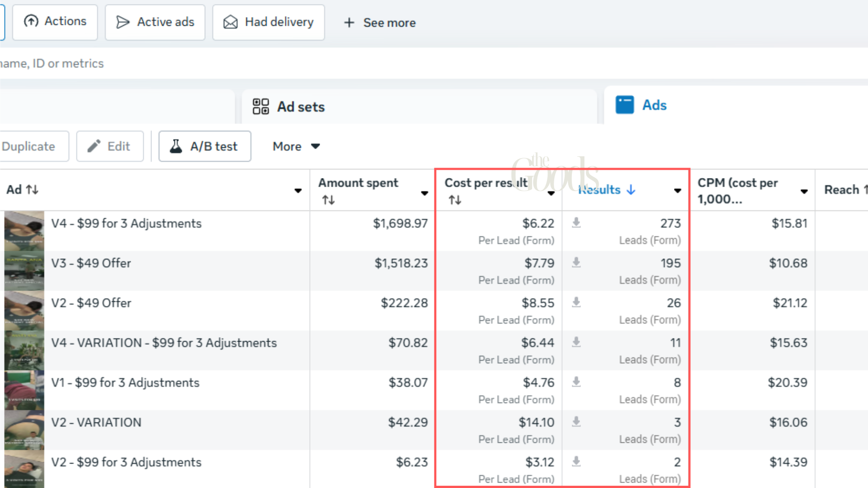The width and height of the screenshot is (868, 488).
Task: Open the Actions filter button
Action: [x=55, y=22]
